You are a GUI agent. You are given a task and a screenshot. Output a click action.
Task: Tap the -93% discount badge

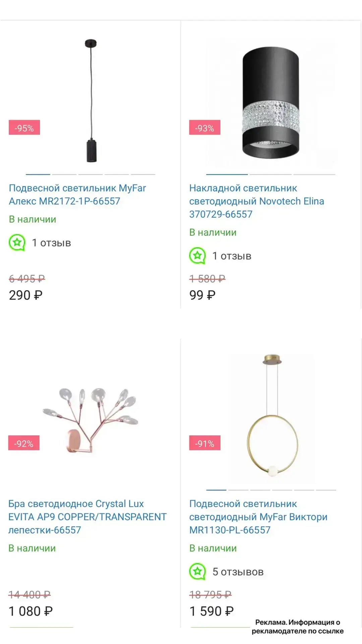pyautogui.click(x=204, y=127)
